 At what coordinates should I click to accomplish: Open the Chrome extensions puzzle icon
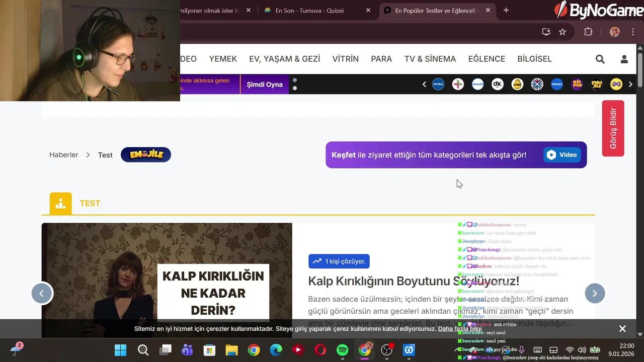click(588, 32)
